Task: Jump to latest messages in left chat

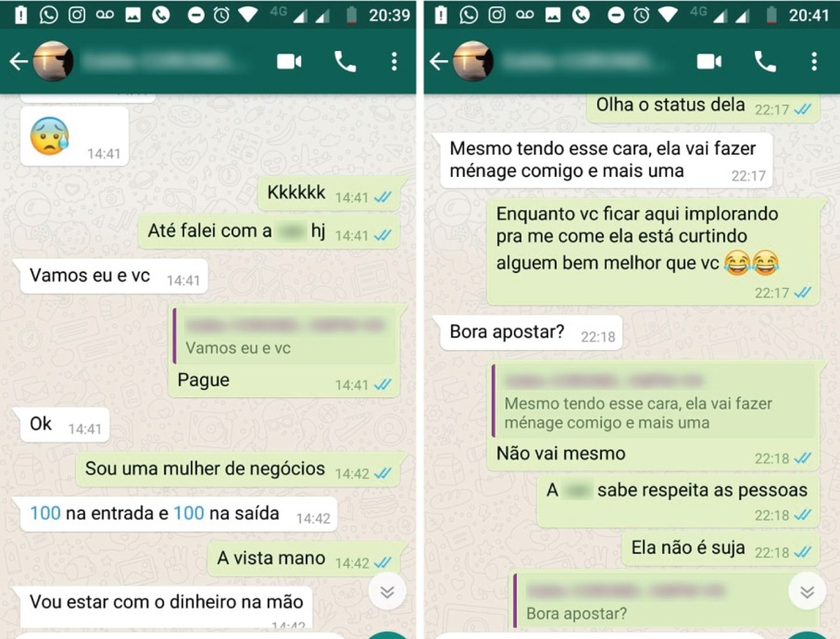Action: click(x=387, y=592)
